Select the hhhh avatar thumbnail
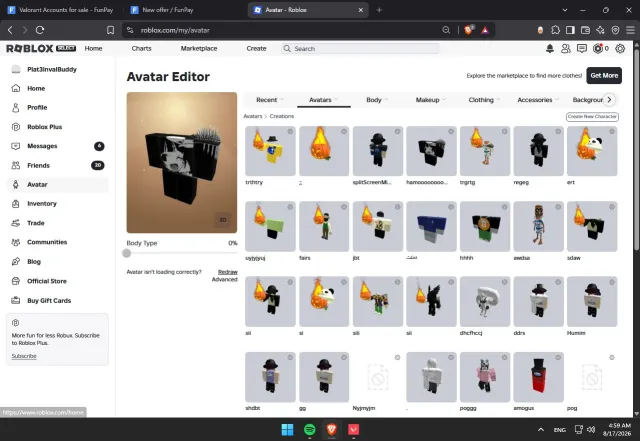The height and width of the screenshot is (441, 640). pos(485,226)
